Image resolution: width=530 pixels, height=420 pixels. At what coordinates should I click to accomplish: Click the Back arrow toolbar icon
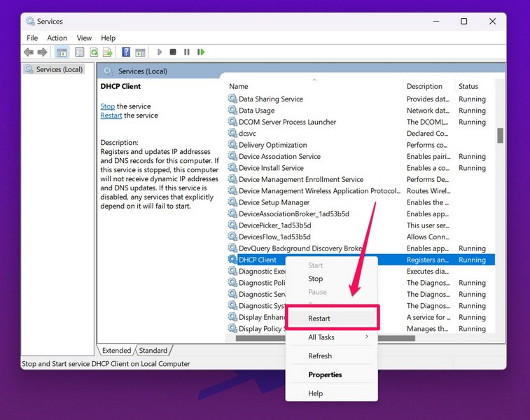[x=29, y=52]
